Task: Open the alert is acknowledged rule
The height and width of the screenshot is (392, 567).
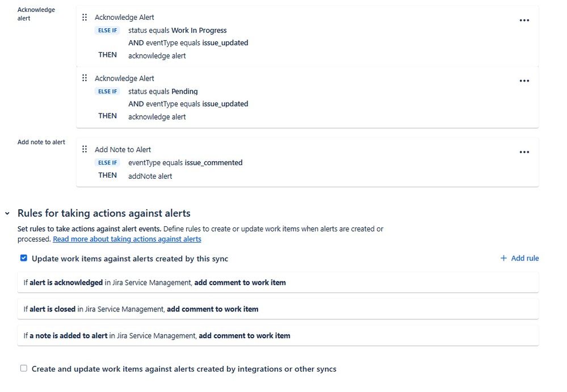Action: click(x=278, y=283)
